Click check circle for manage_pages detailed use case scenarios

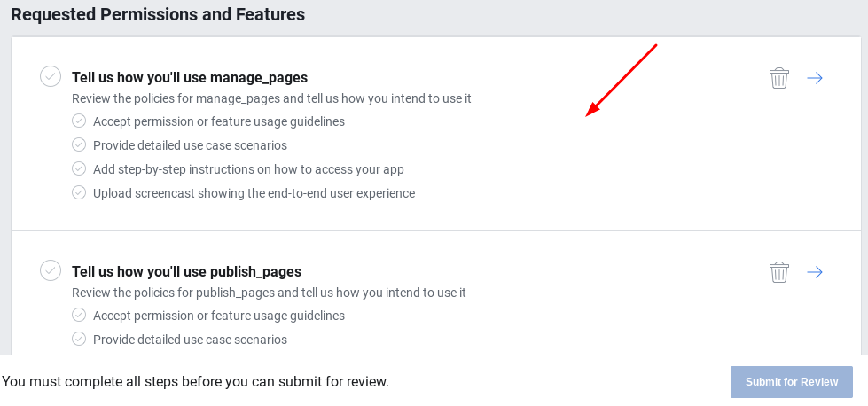[x=79, y=144]
